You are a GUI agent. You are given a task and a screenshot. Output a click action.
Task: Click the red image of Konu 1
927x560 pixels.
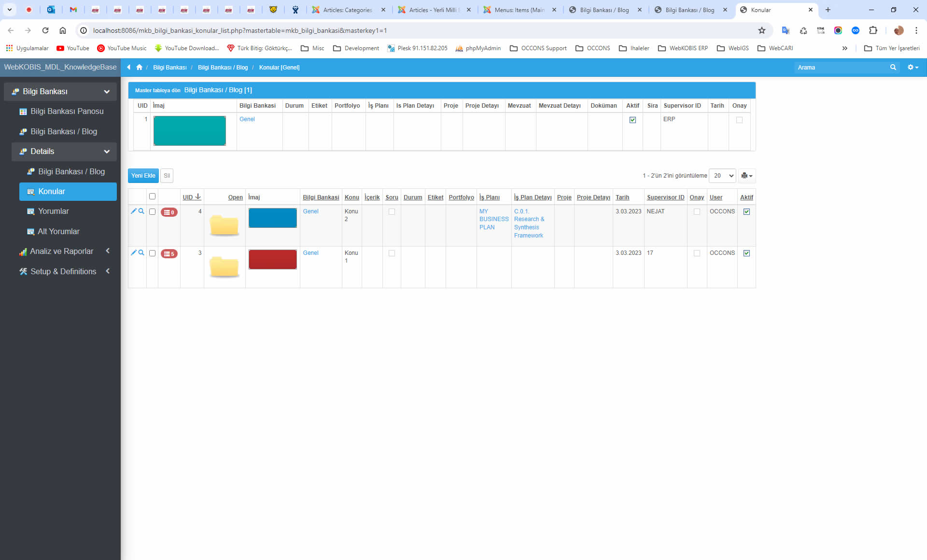pyautogui.click(x=272, y=259)
